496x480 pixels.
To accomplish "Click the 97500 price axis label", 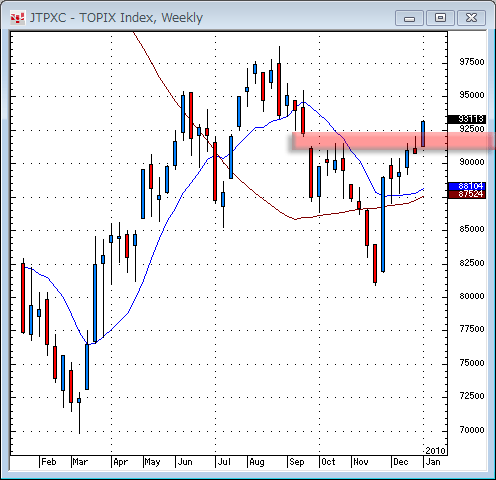I will pos(472,62).
